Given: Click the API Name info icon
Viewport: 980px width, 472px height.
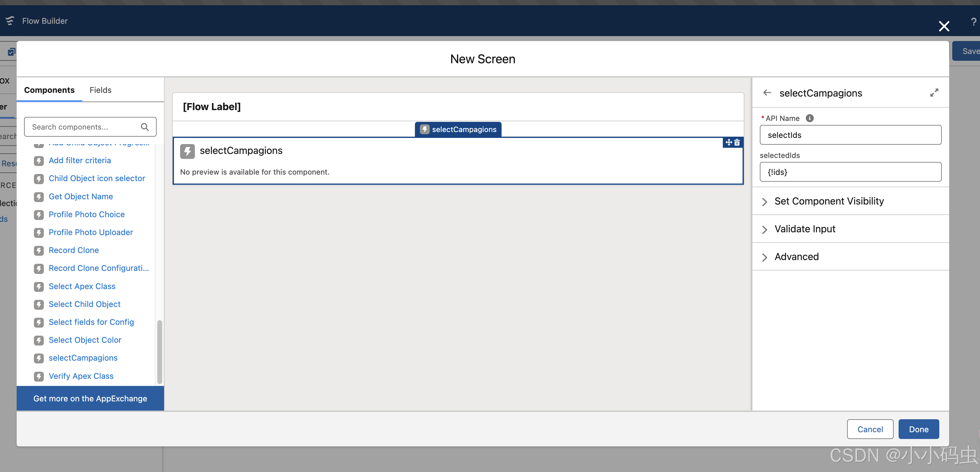Looking at the screenshot, I should coord(809,118).
